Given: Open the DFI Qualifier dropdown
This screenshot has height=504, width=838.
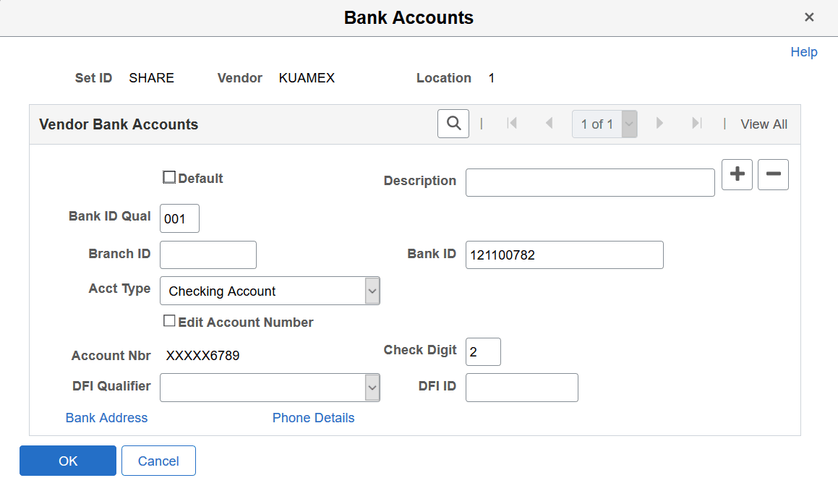Looking at the screenshot, I should [372, 388].
